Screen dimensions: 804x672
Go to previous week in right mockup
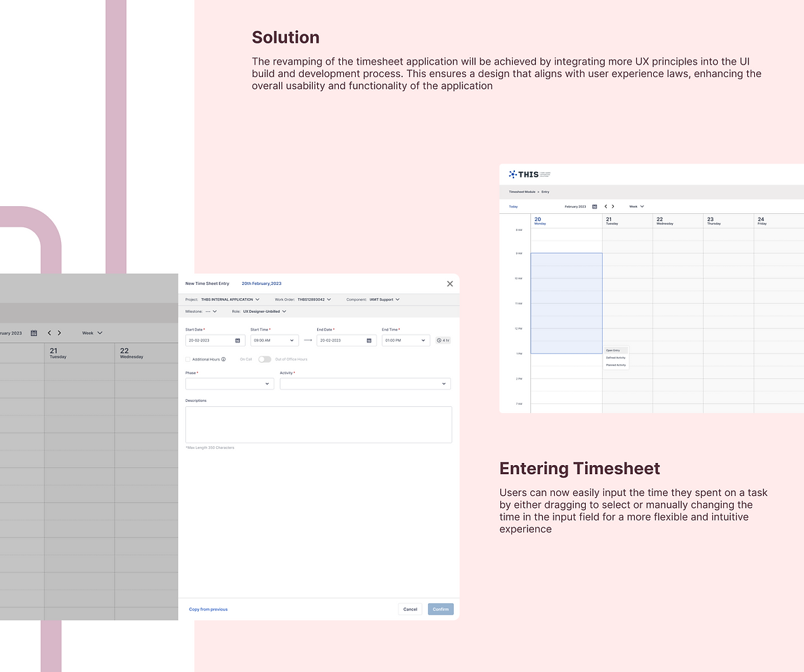click(x=605, y=206)
